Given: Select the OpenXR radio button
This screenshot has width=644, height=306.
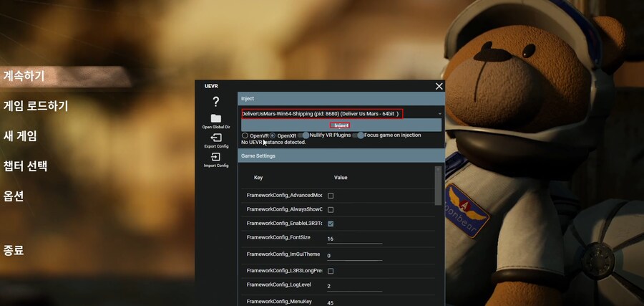Looking at the screenshot, I should pyautogui.click(x=273, y=135).
